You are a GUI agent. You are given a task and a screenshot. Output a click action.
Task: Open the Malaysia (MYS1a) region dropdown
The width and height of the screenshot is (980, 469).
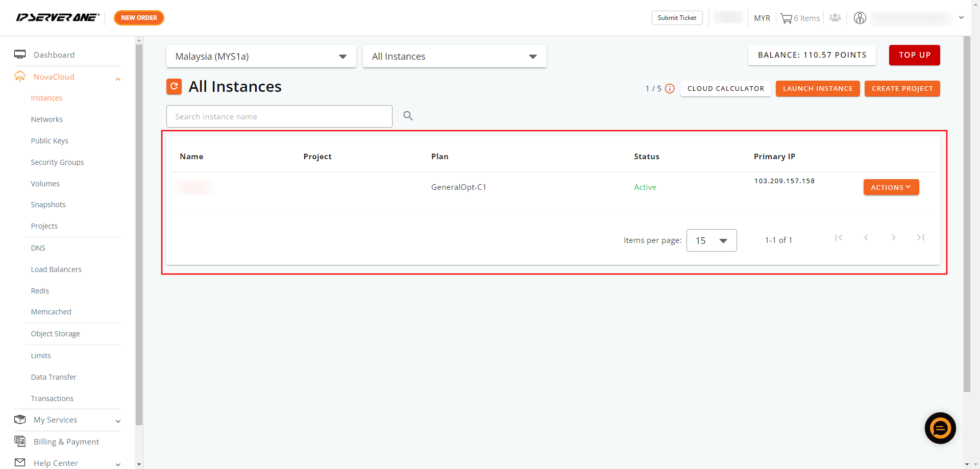tap(261, 57)
